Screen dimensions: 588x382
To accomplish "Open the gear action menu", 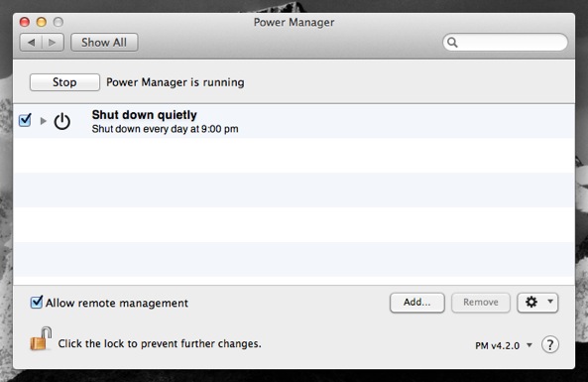I will (x=537, y=303).
